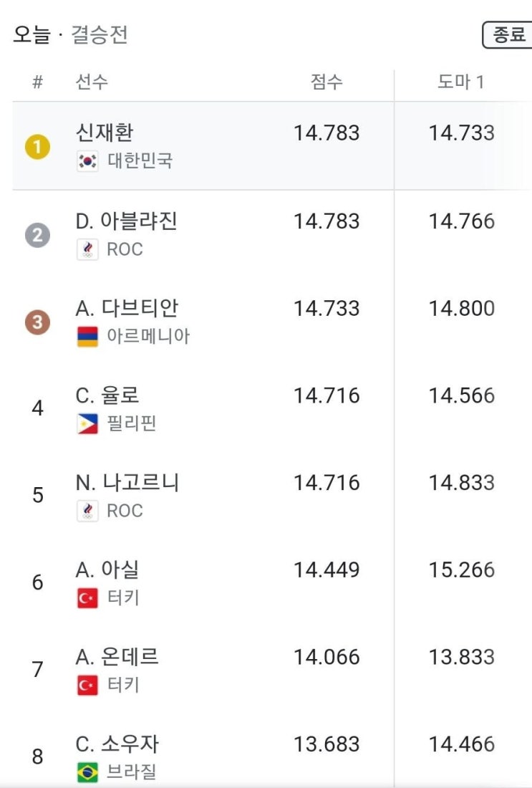Click the bronze medal rank 3 badge
532x788 pixels.
[38, 322]
